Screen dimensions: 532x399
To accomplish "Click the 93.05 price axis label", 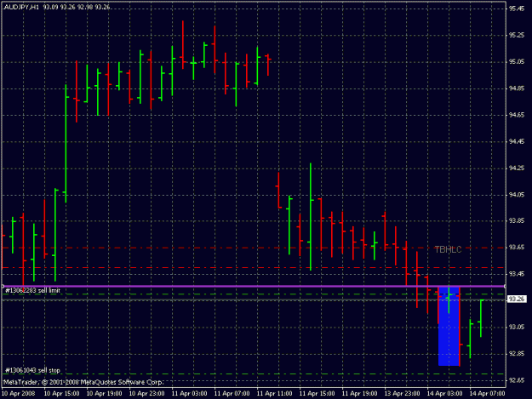I will (517, 327).
